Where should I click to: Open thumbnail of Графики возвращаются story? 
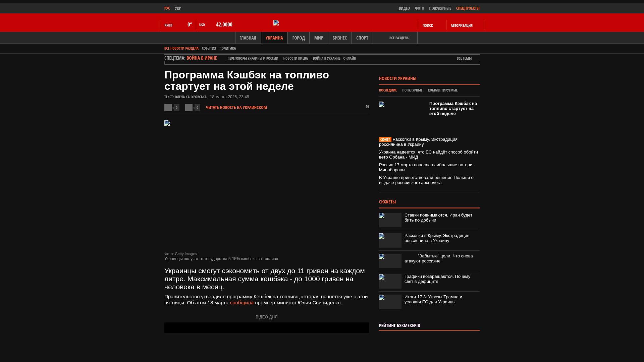[390, 282]
